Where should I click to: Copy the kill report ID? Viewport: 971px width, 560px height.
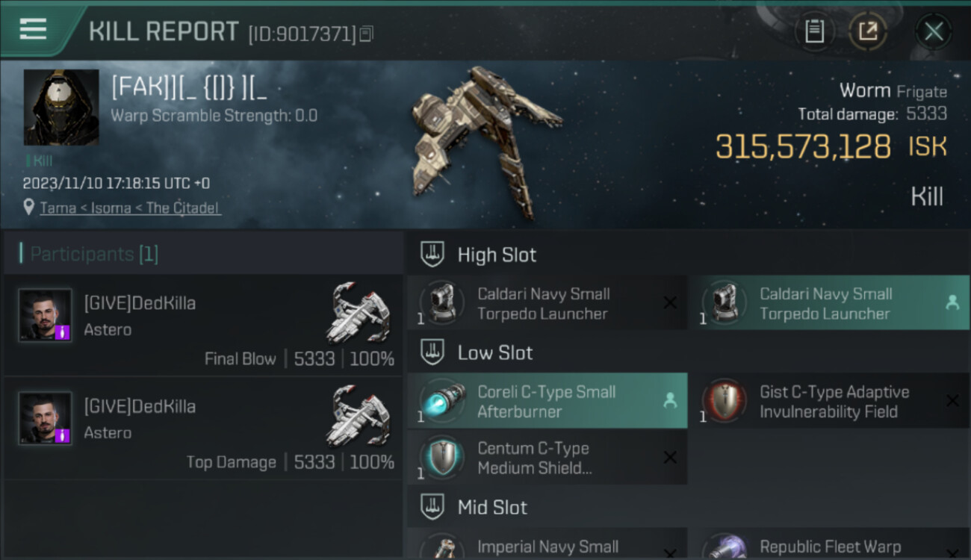[366, 34]
